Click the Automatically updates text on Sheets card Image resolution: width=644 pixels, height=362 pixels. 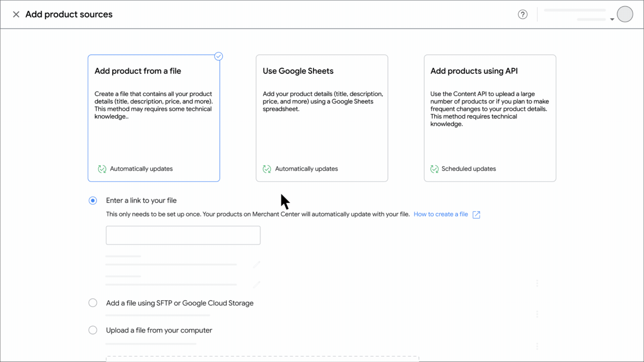(x=307, y=169)
